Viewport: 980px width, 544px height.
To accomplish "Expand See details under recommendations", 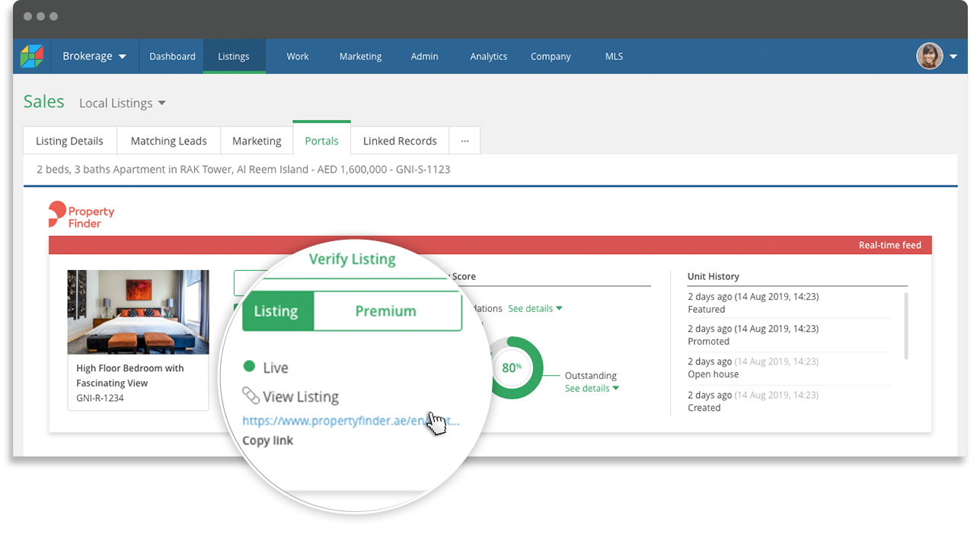I will 535,308.
